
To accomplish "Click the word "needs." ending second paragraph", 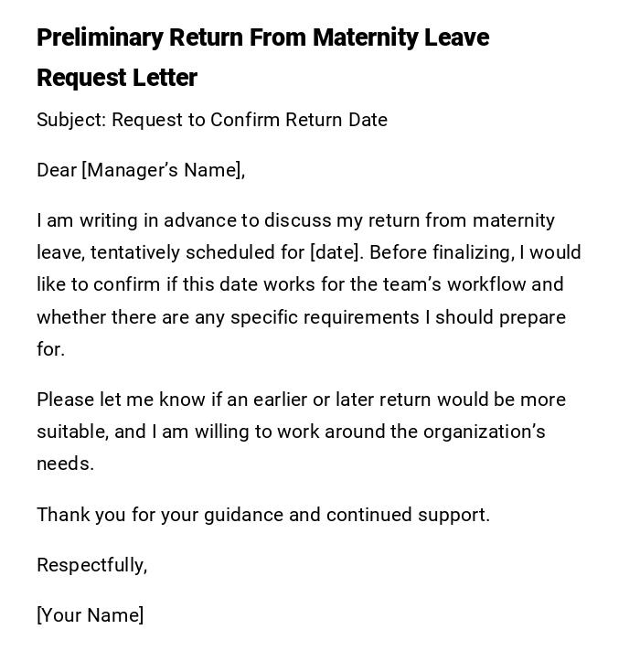I will pyautogui.click(x=65, y=464).
